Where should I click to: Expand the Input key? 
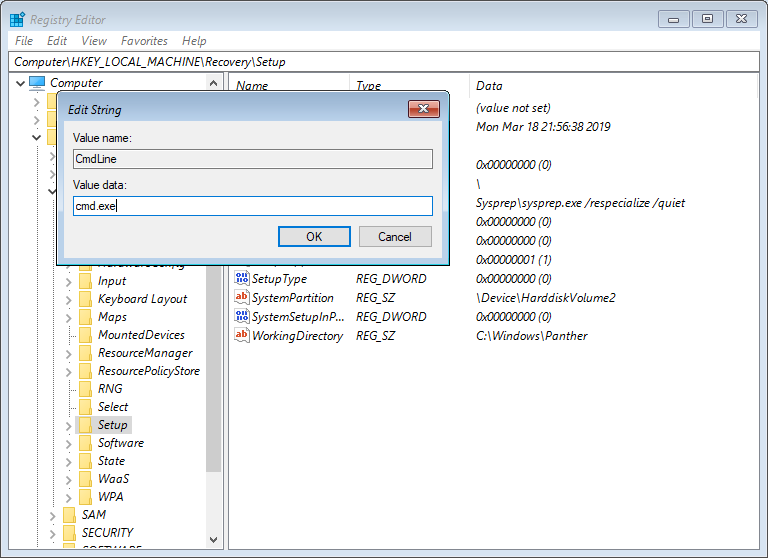(69, 282)
